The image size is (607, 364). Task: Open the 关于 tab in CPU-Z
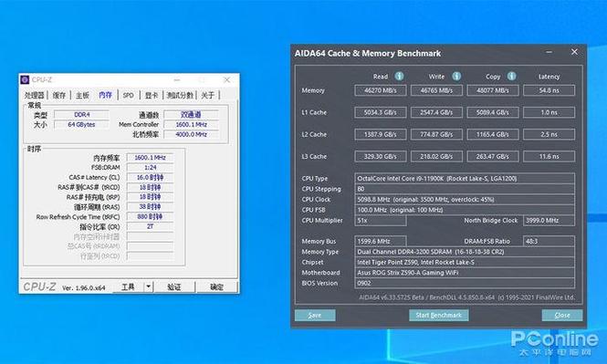click(208, 95)
